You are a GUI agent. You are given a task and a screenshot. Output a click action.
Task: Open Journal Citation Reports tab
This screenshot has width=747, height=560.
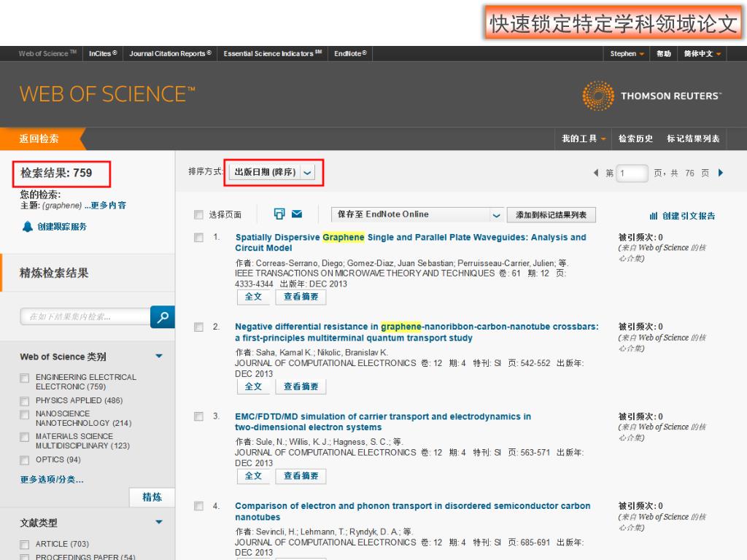pyautogui.click(x=170, y=54)
